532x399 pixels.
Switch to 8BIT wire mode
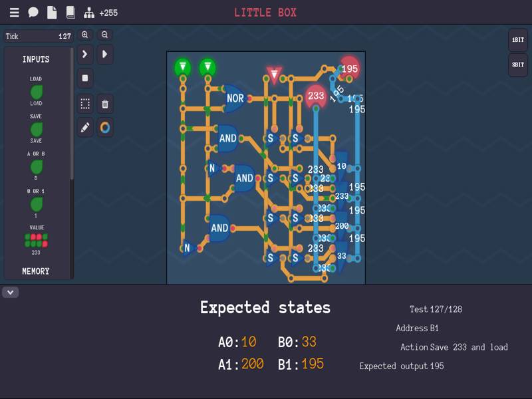518,65
